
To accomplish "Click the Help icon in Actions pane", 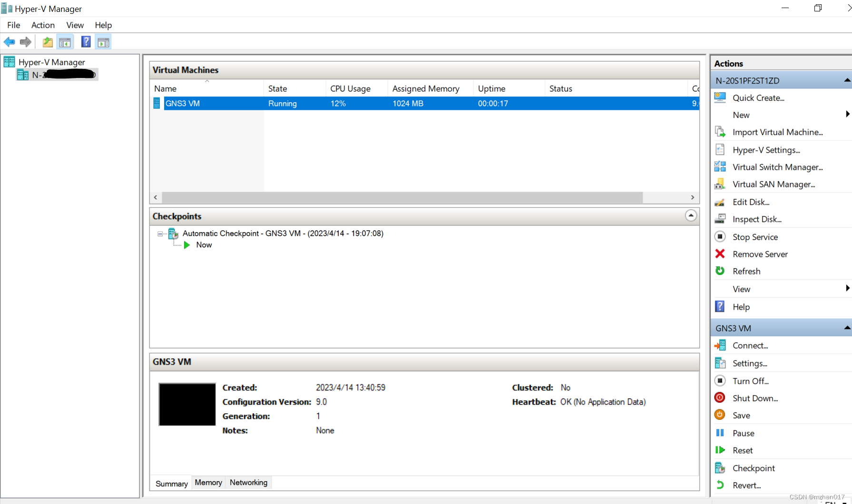I will coord(720,306).
